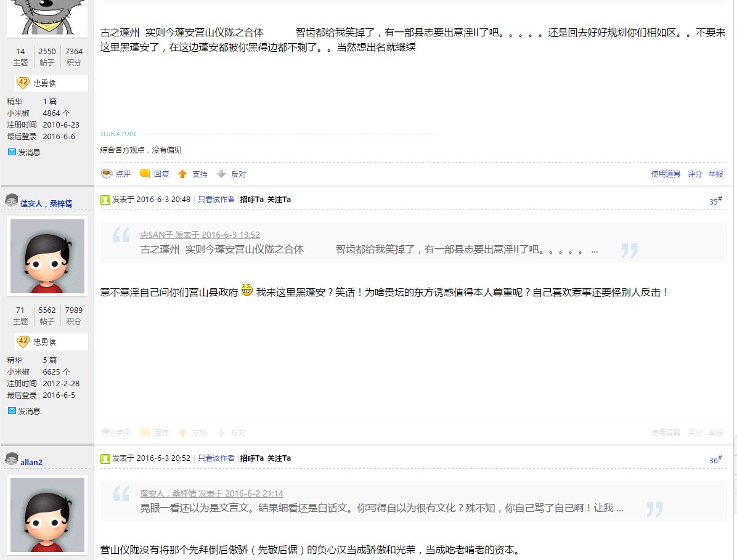Click 只看该作者 on post 35
Image resolution: width=737 pixels, height=560 pixels.
tap(216, 199)
